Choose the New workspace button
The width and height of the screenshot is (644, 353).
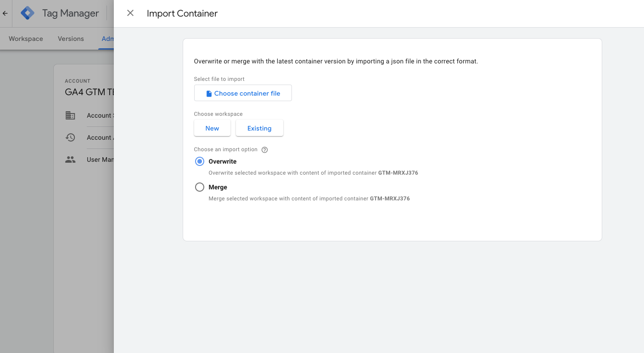click(x=212, y=128)
